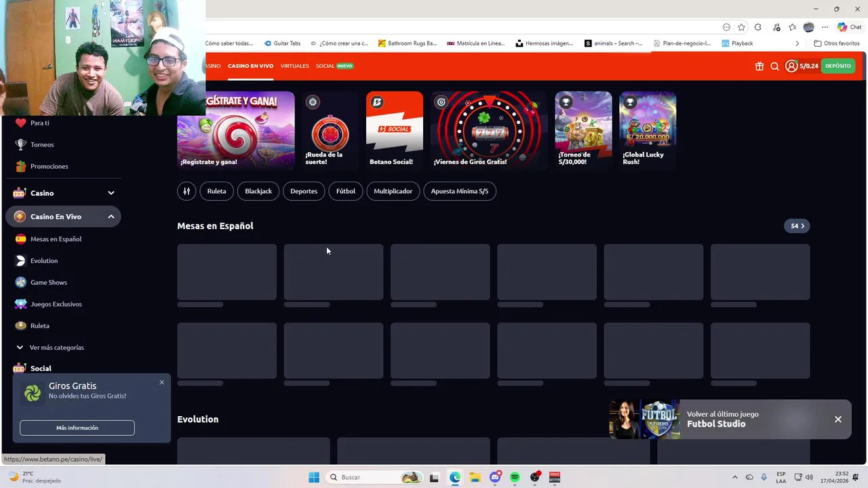The height and width of the screenshot is (488, 868).
Task: Click Microsoft Edge icon in taskbar
Action: click(454, 477)
